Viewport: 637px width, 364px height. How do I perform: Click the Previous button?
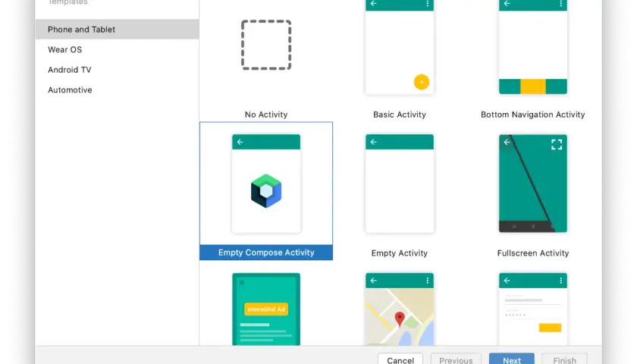tap(456, 359)
